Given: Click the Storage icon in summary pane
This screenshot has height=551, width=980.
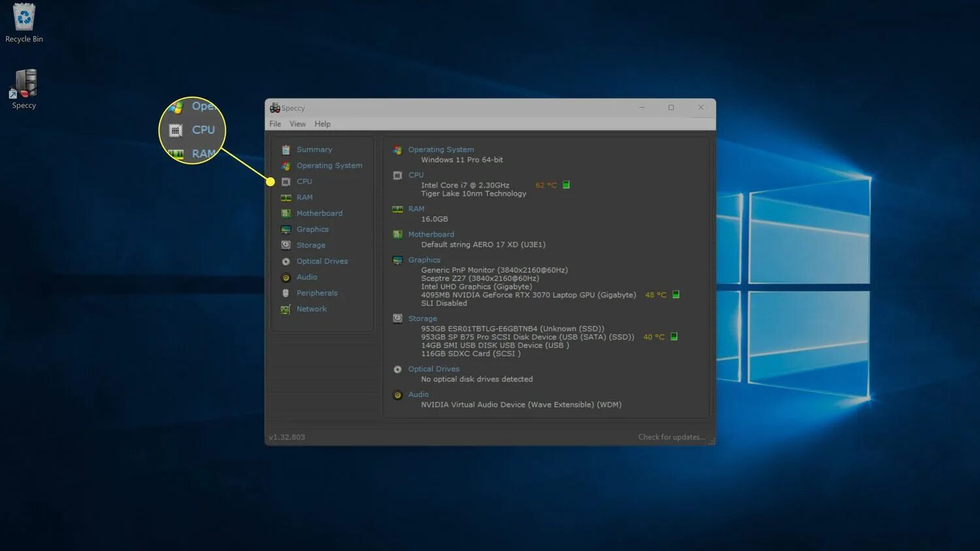Looking at the screenshot, I should (x=397, y=319).
